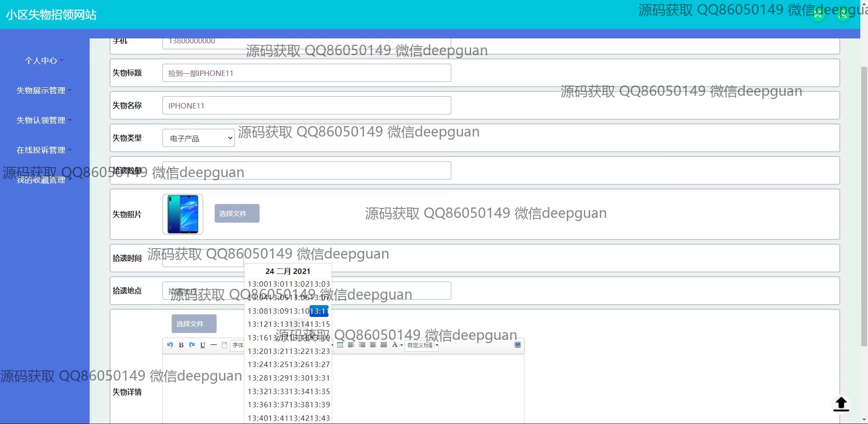The width and height of the screenshot is (868, 424).
Task: Focus the 失物标题 input field
Action: click(x=307, y=73)
